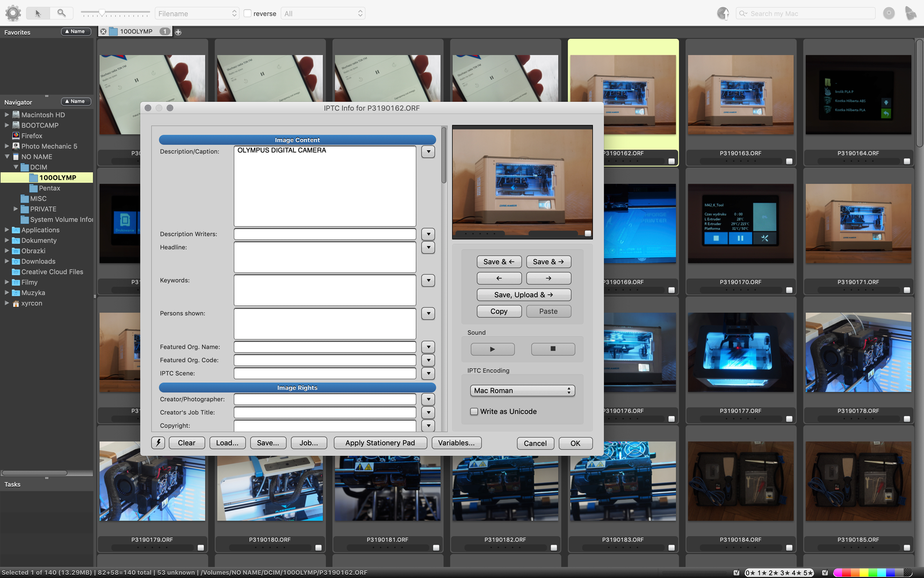Toggle the color class filter checkbox
Viewport: 924px width, 578px height.
(825, 573)
